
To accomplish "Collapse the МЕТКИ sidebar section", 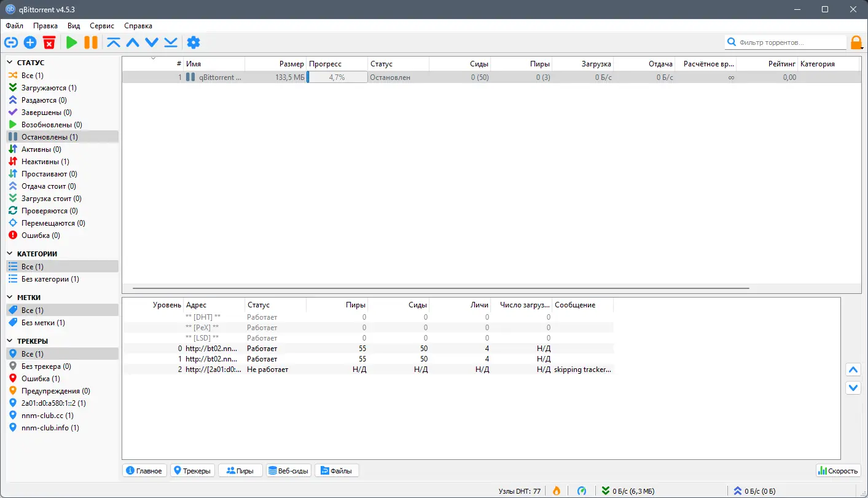I will pos(10,298).
